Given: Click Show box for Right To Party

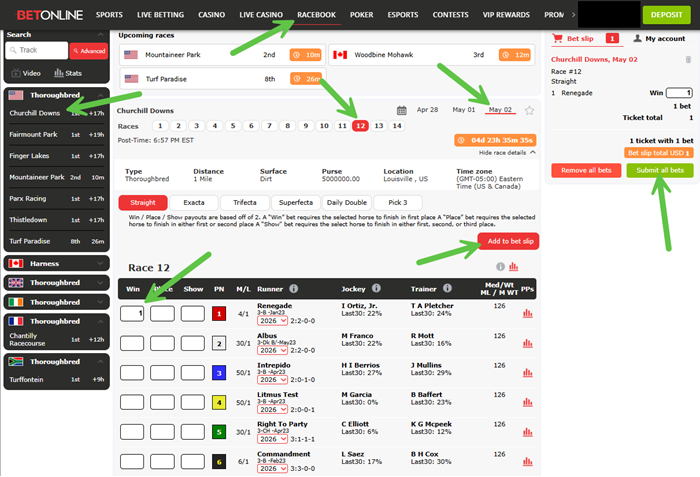Looking at the screenshot, I should (x=192, y=432).
